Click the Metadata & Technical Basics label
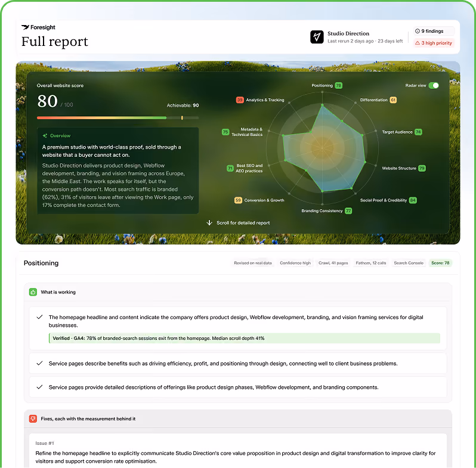476x468 pixels. point(247,132)
